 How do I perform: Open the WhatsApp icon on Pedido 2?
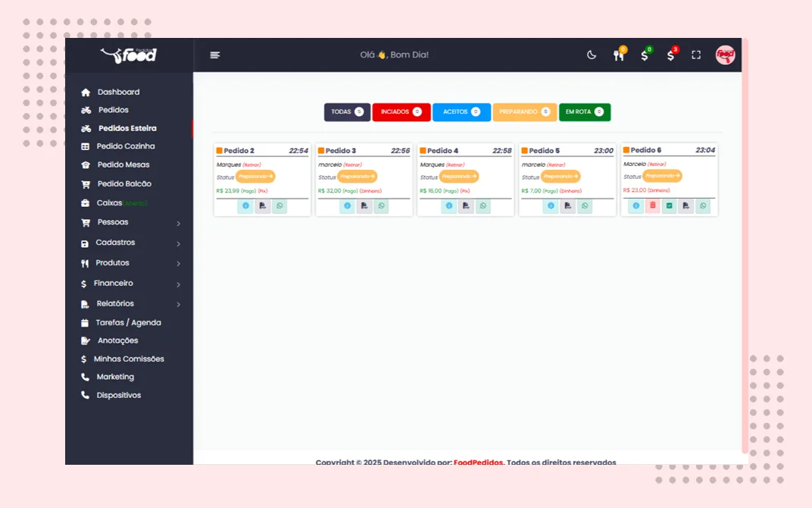[x=280, y=206]
